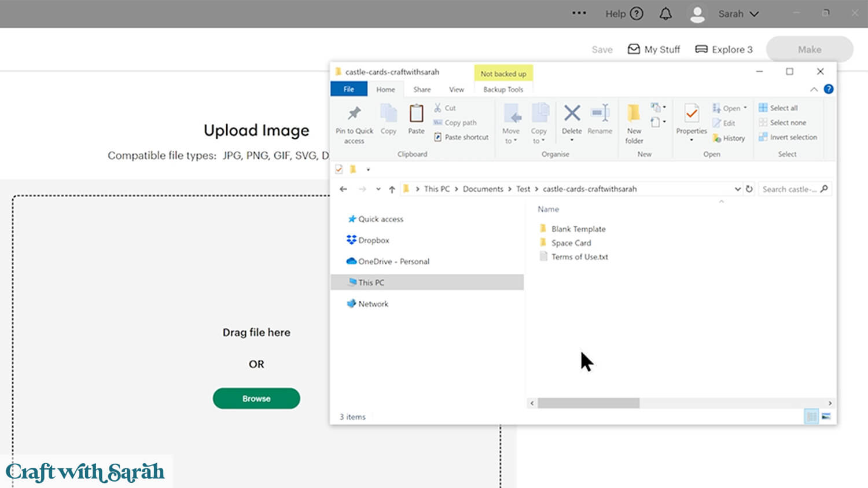This screenshot has width=868, height=488.
Task: Open the Share ribbon tab
Action: tap(422, 89)
